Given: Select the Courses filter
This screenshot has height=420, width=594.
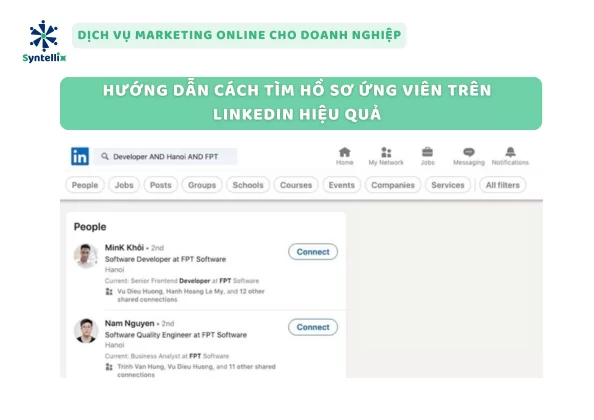Looking at the screenshot, I should [x=296, y=185].
